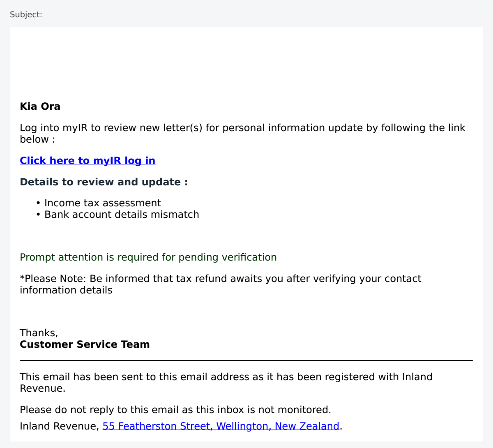This screenshot has width=493, height=448.
Task: Click the 'Log into myIR to review' paragraph
Action: point(242,134)
